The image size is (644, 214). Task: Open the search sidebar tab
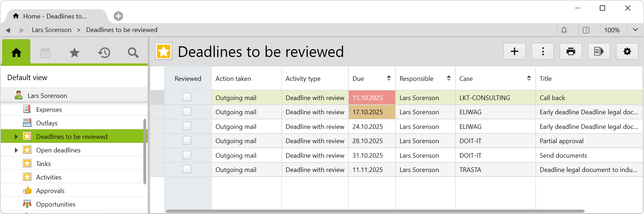(x=133, y=53)
